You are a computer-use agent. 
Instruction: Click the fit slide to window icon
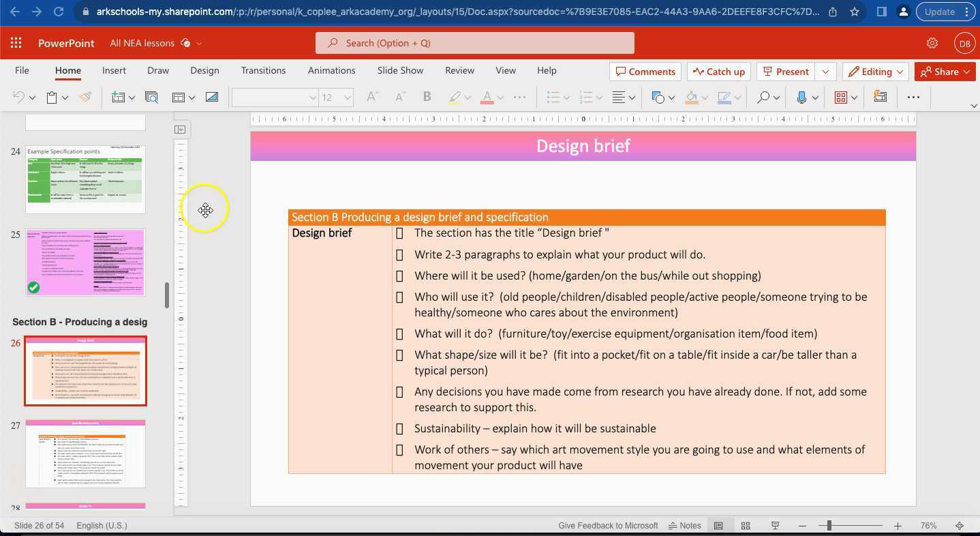(960, 526)
